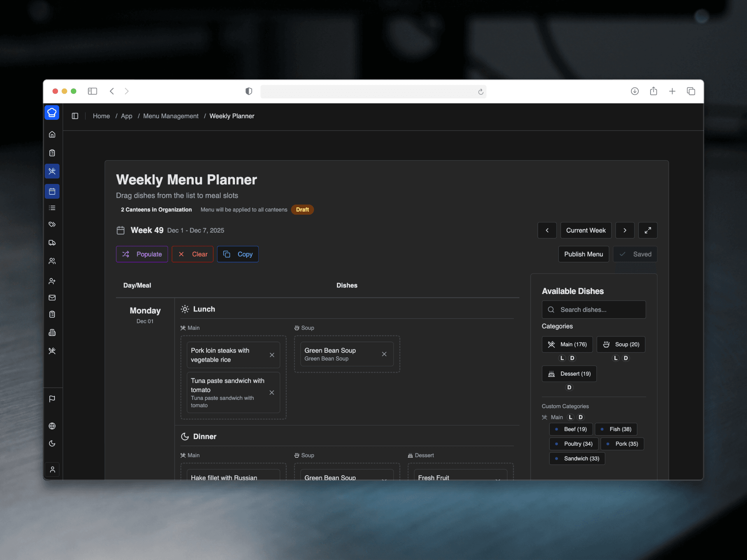Remove Green Bean Soup from Monday lunch

[384, 354]
